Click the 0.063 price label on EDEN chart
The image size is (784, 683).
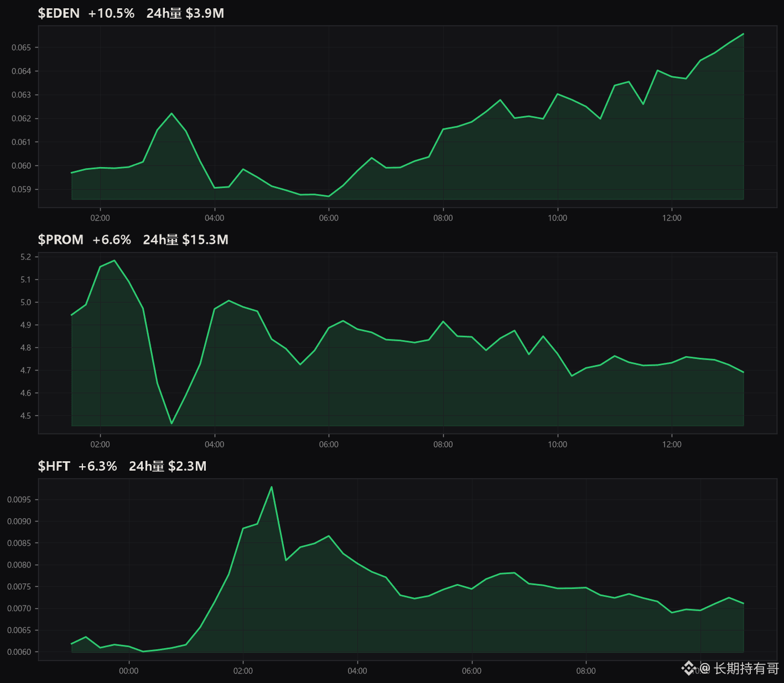pyautogui.click(x=22, y=95)
